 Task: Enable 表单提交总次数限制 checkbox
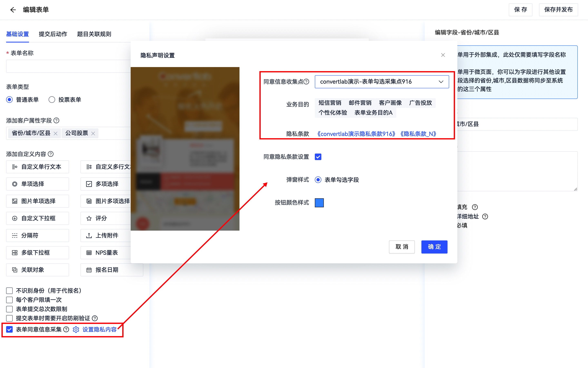click(9, 309)
